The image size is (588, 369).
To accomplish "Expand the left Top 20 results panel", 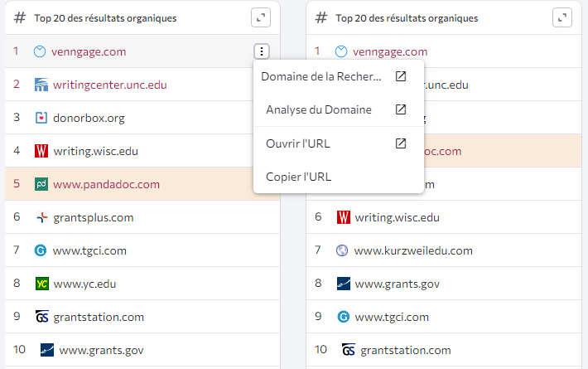I will click(261, 17).
